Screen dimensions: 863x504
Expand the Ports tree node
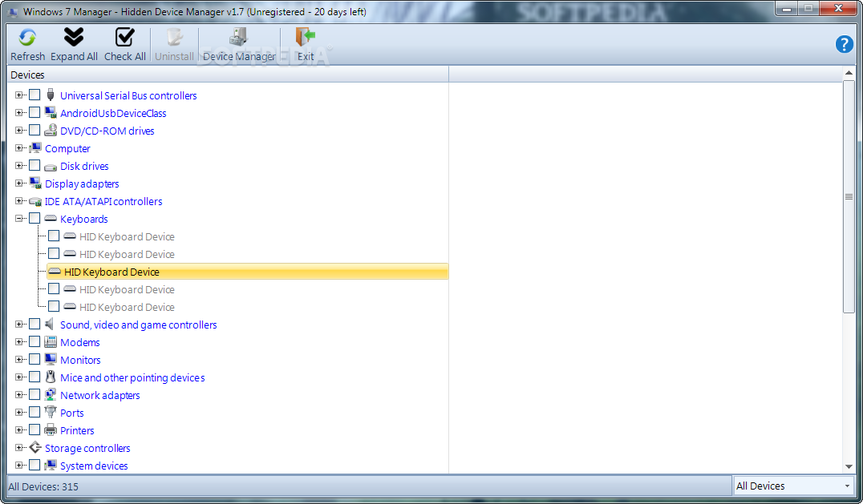tap(18, 412)
